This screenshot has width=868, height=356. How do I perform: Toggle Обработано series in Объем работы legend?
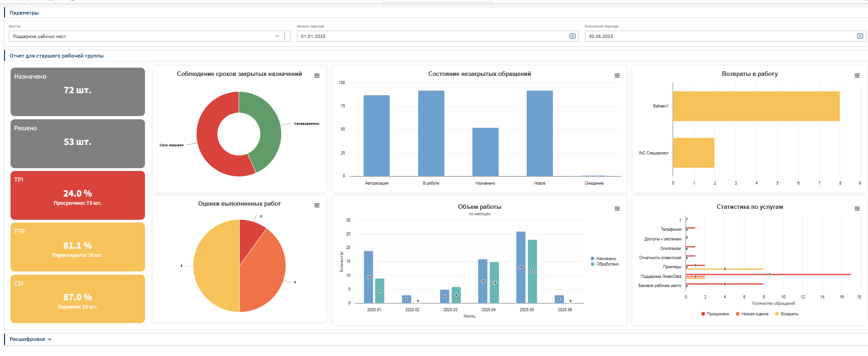(607, 264)
